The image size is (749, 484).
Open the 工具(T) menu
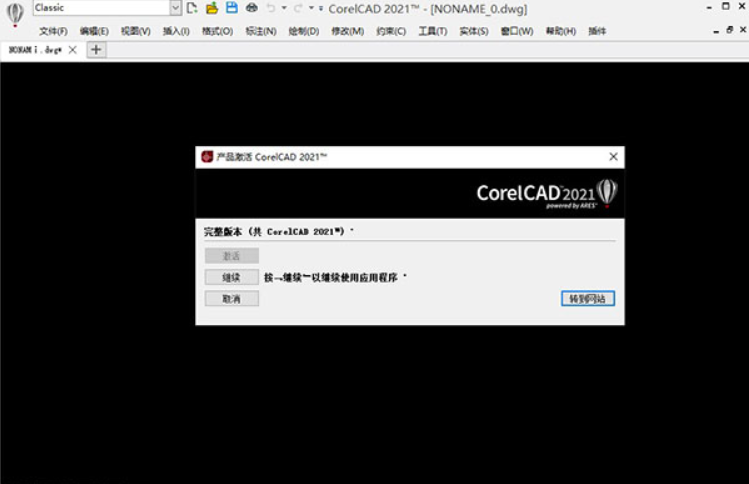tap(433, 32)
